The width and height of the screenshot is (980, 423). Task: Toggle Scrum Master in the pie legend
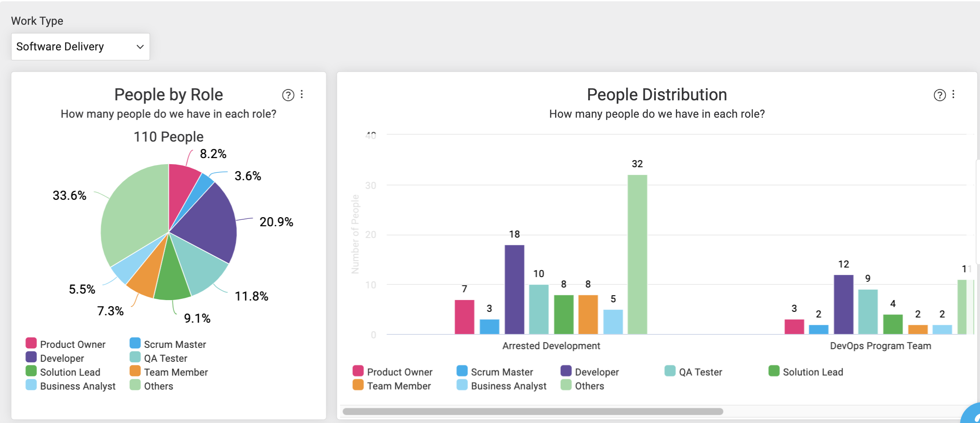pyautogui.click(x=168, y=344)
